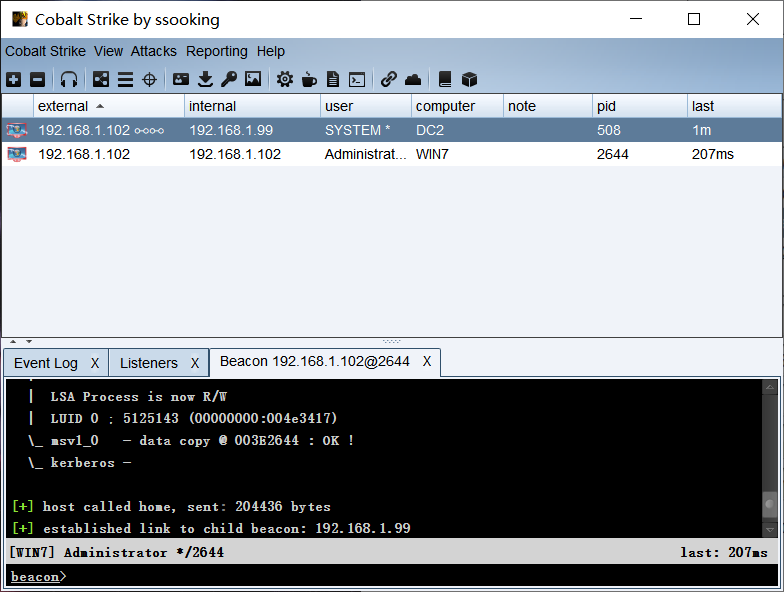This screenshot has height=592, width=784.
Task: Sort sessions by last column header
Action: coord(734,106)
